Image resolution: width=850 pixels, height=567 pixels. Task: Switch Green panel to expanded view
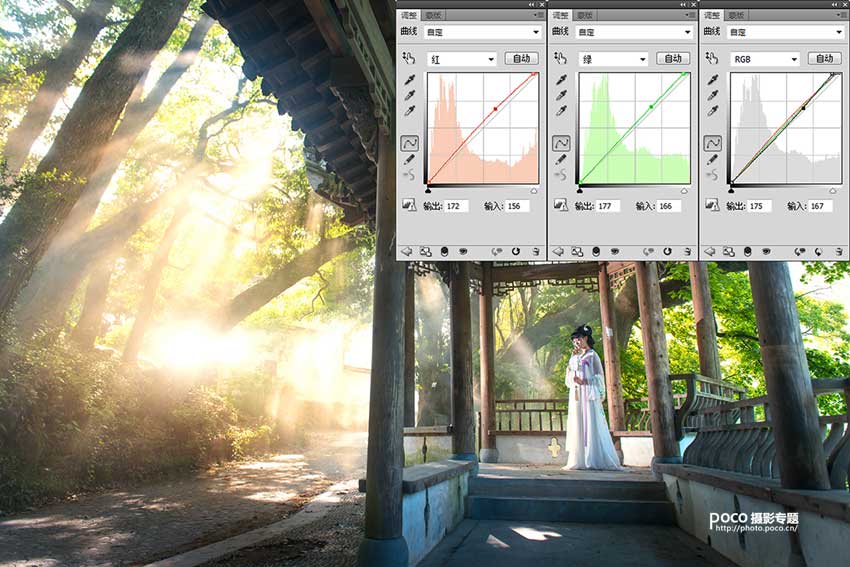[x=577, y=252]
